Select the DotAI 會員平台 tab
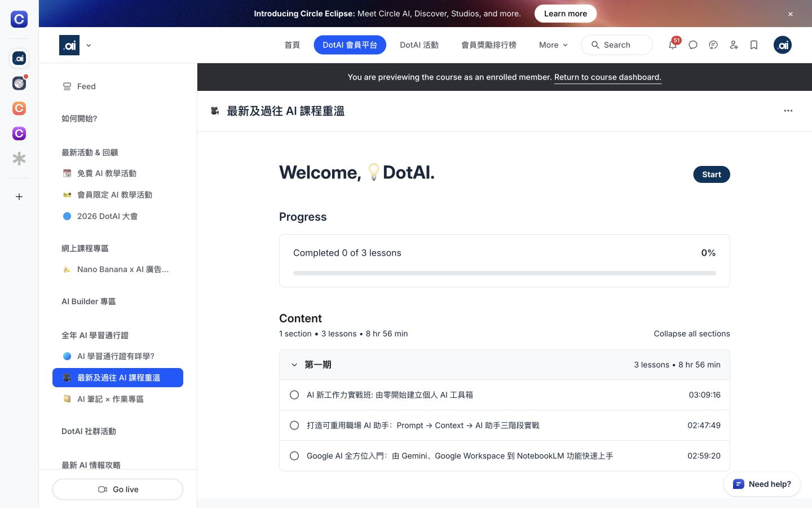This screenshot has height=508, width=812. pyautogui.click(x=350, y=45)
